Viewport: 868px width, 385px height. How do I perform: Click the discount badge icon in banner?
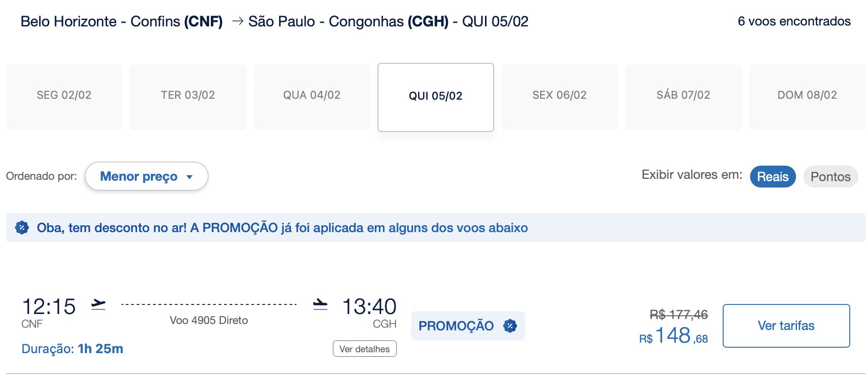pos(22,228)
